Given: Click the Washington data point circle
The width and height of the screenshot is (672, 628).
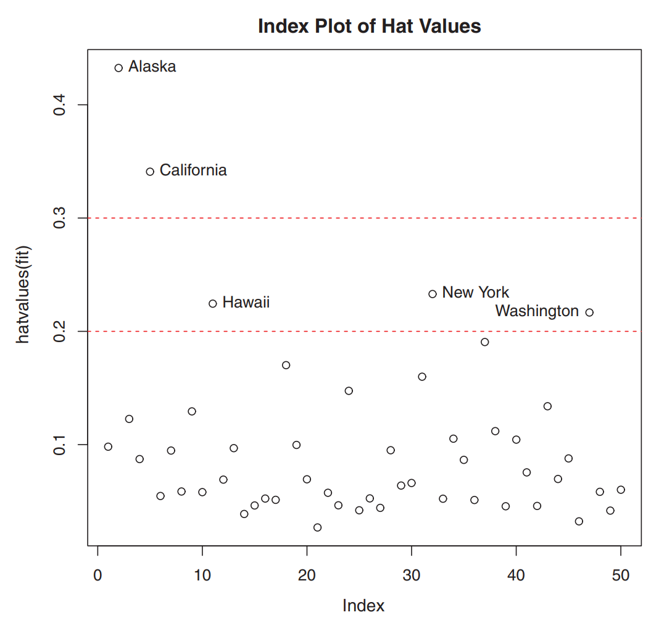Looking at the screenshot, I should [x=589, y=312].
